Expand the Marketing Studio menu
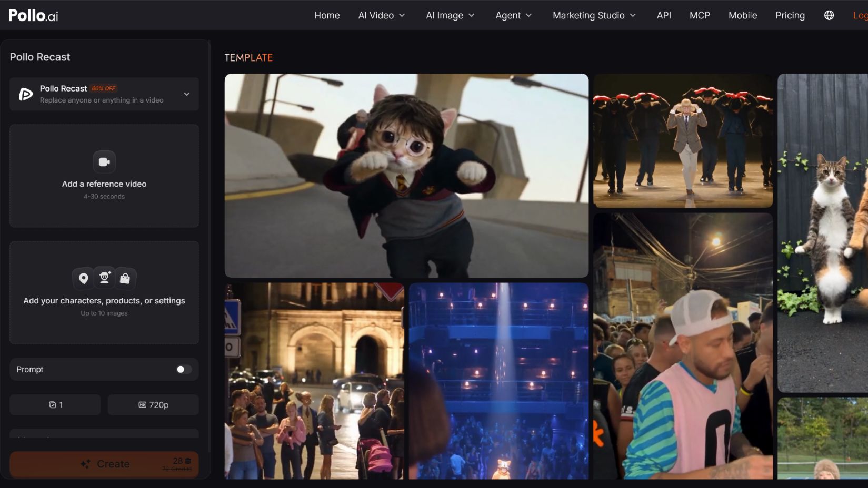The height and width of the screenshot is (488, 868). point(594,15)
